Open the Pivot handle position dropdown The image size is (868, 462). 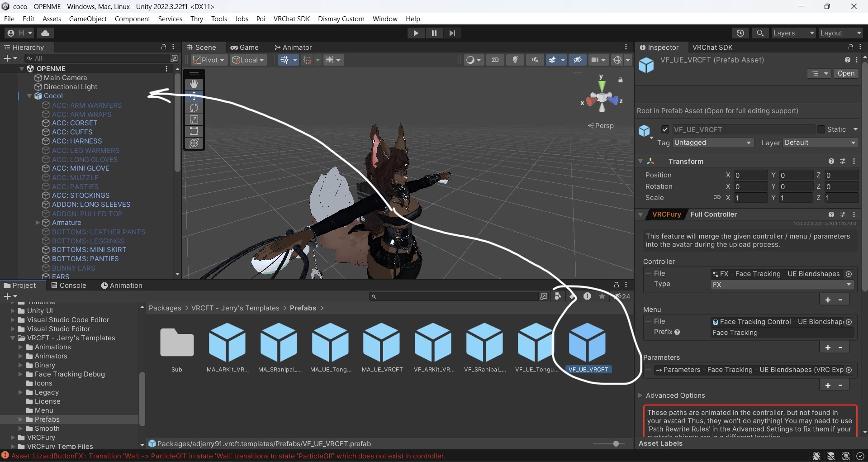(x=209, y=60)
